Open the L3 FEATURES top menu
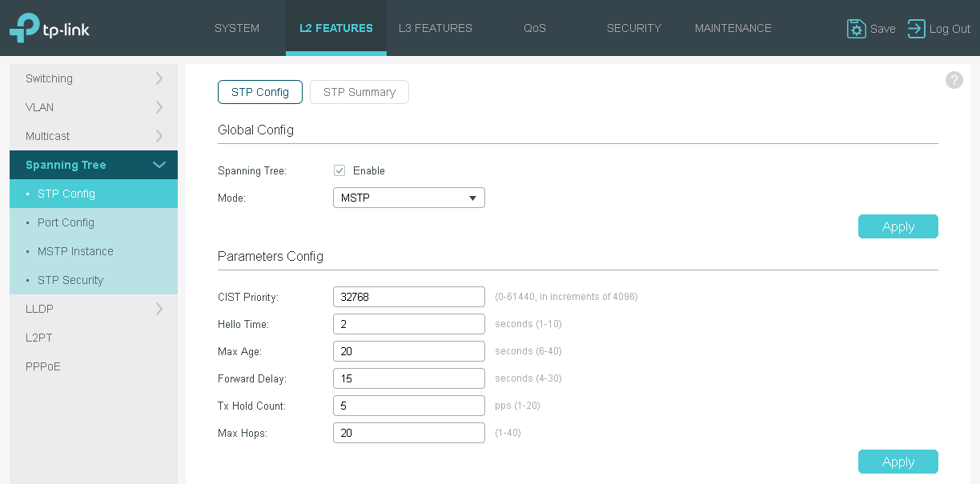The width and height of the screenshot is (980, 484). click(x=436, y=28)
